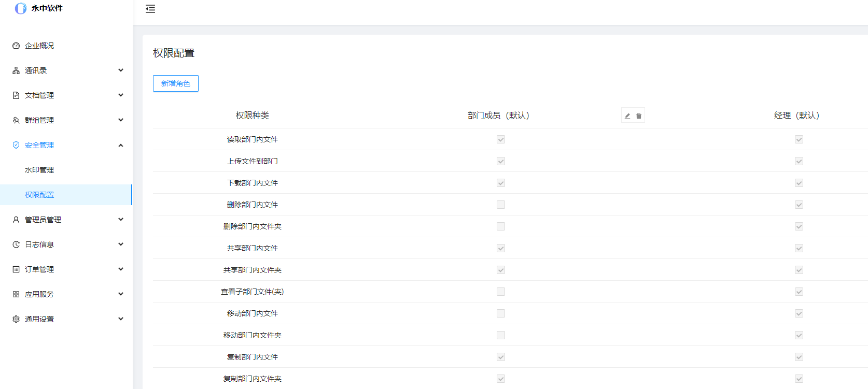Toggle 部门成员 checkbox for 共享部门内文件夹

[x=501, y=270]
